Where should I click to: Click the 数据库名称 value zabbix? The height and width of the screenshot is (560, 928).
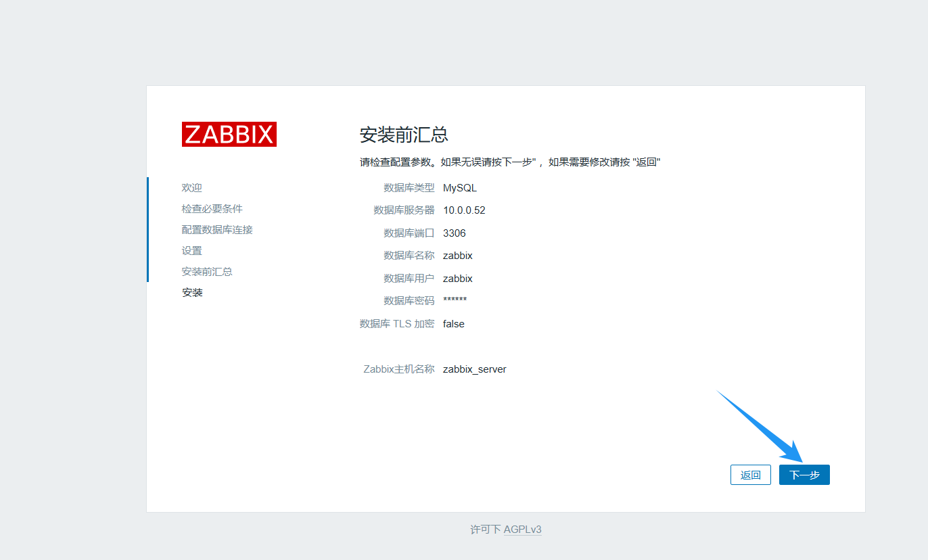pos(458,256)
